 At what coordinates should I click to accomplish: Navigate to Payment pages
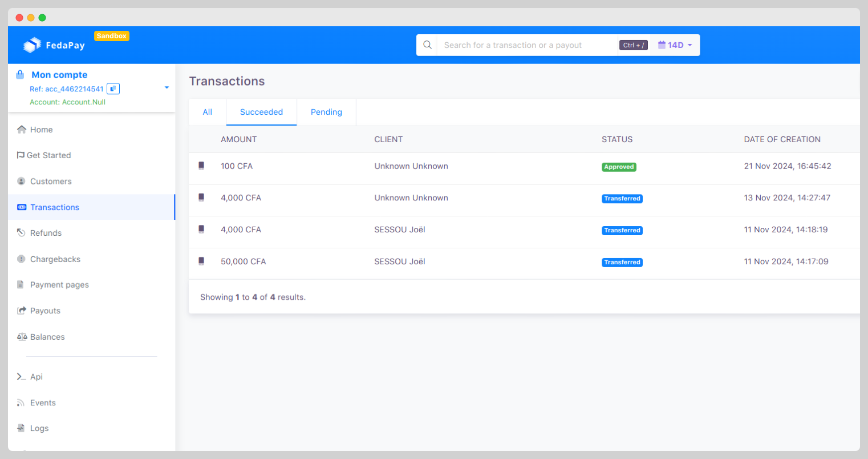pos(59,284)
